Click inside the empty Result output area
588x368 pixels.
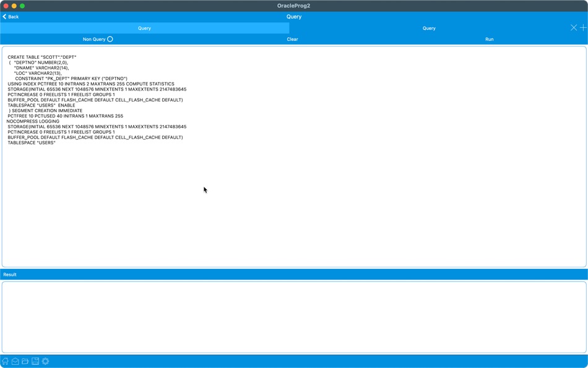(294, 316)
